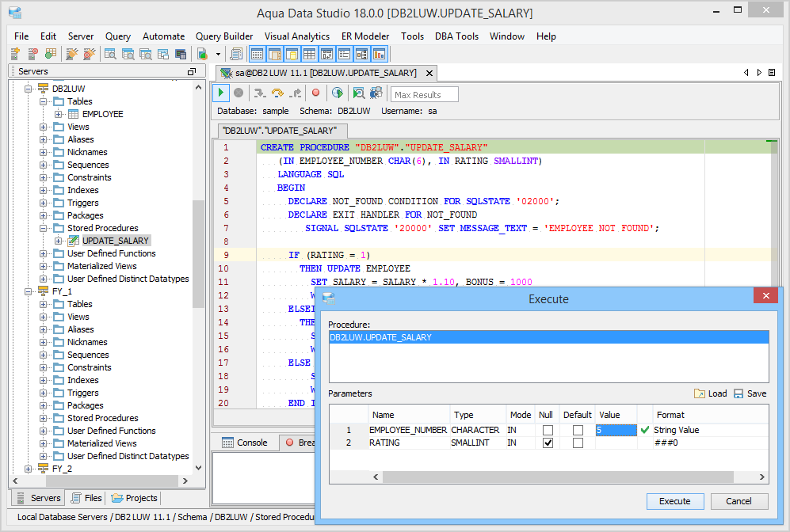This screenshot has width=790, height=532.
Task: Check the Null checkbox for EMPLOYEE_NUMBER
Action: pos(548,430)
